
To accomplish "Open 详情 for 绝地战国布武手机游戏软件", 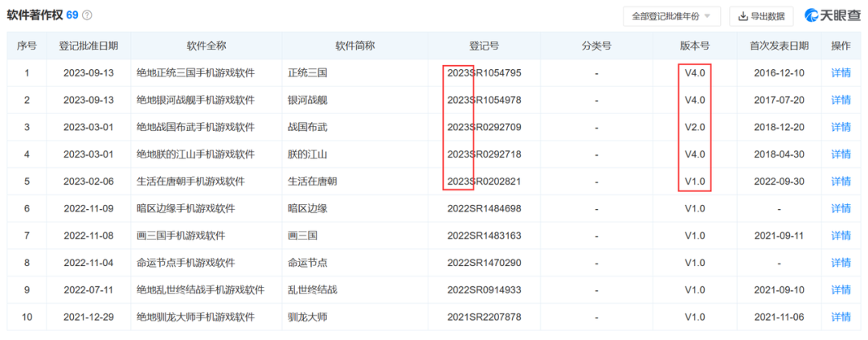I will pyautogui.click(x=841, y=127).
